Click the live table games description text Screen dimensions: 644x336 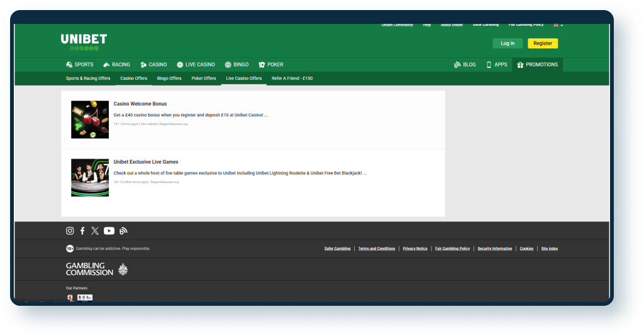tap(240, 173)
